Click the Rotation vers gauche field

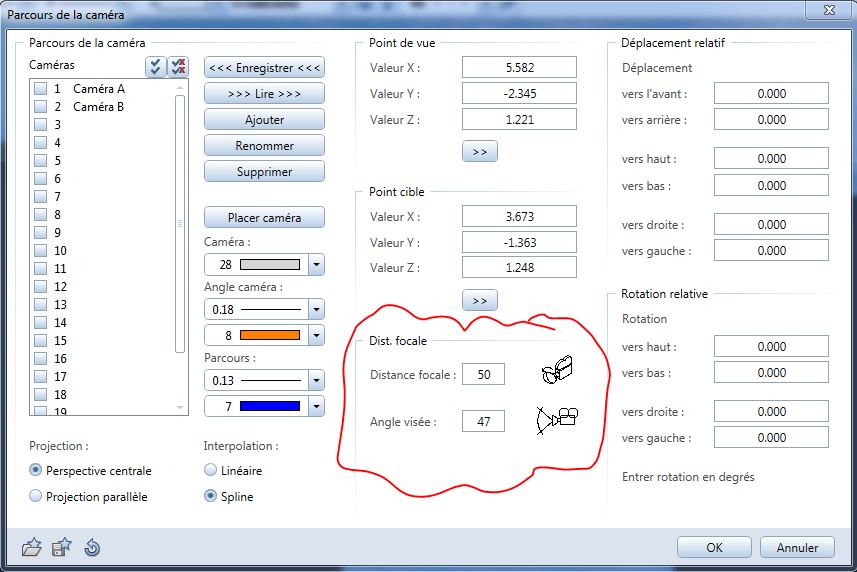(771, 438)
